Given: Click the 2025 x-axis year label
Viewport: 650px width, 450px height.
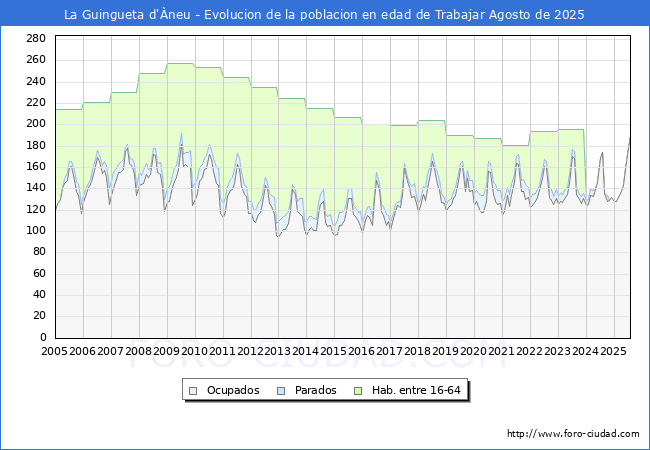Looking at the screenshot, I should [614, 351].
